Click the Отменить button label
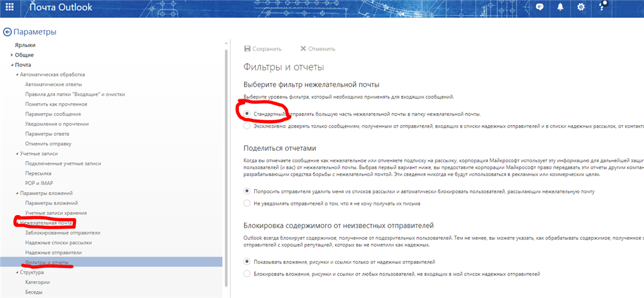This screenshot has width=644, height=298. tap(321, 49)
